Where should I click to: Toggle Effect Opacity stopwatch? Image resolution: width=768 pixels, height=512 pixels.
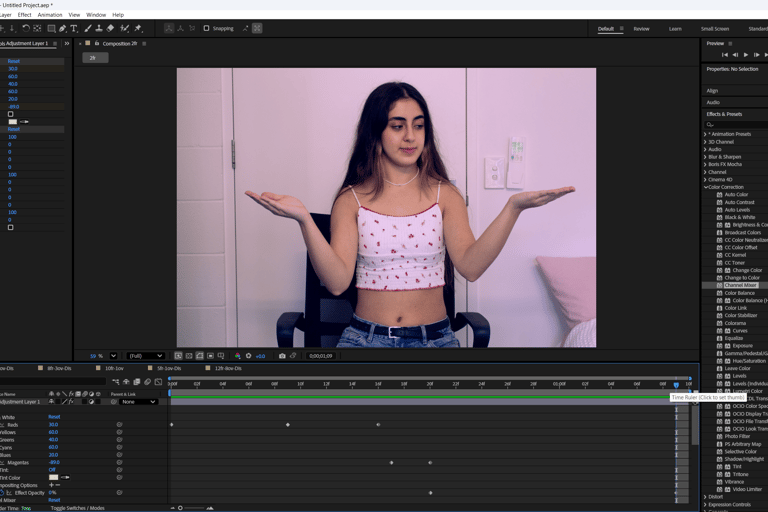click(x=2, y=493)
